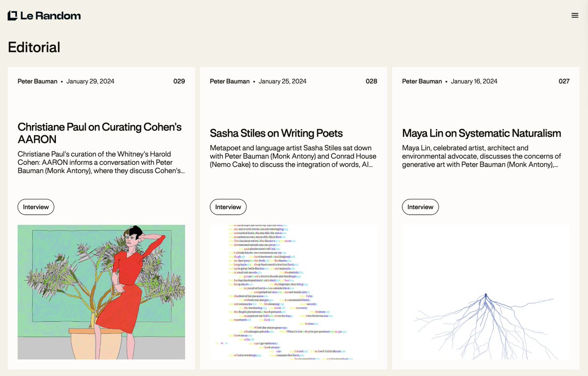Open article Sasha Stiles on Writing Poets

[x=276, y=133]
